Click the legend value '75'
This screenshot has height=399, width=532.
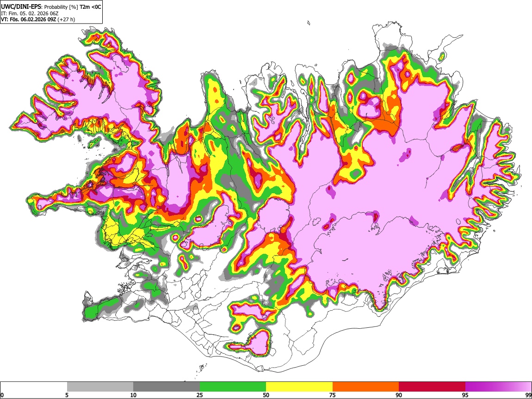pyautogui.click(x=333, y=395)
